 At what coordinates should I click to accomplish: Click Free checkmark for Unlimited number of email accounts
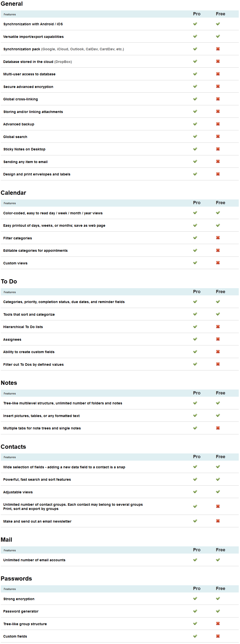point(218,560)
